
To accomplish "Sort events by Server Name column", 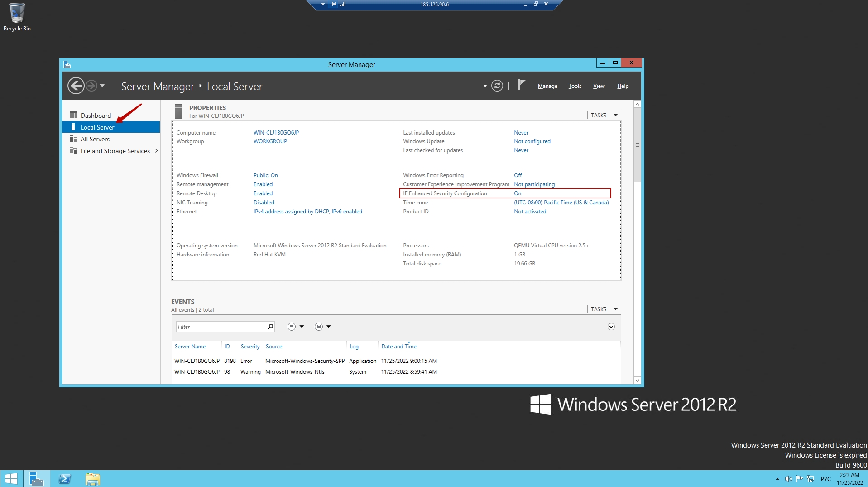I will point(190,347).
